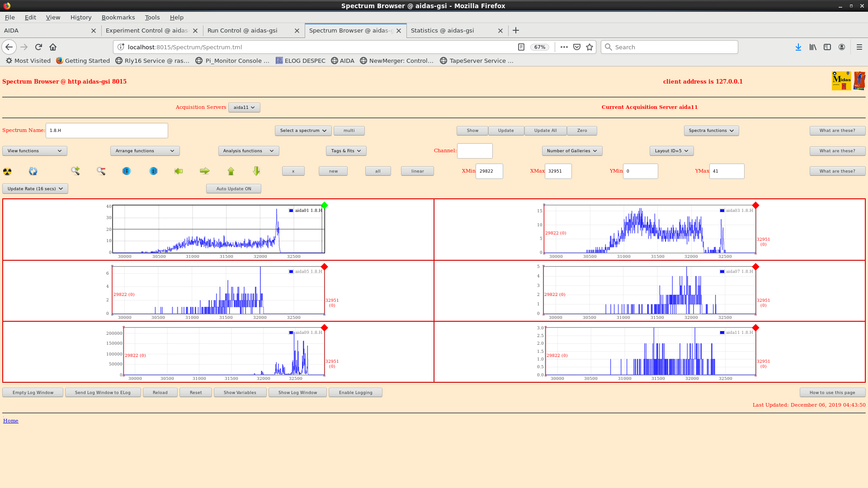This screenshot has height=488, width=868.
Task: Toggle the Firefox sidebar icon
Action: pyautogui.click(x=827, y=47)
